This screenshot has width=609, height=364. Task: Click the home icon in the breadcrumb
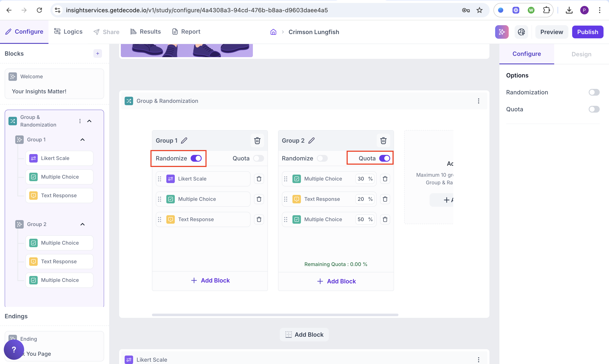click(273, 32)
